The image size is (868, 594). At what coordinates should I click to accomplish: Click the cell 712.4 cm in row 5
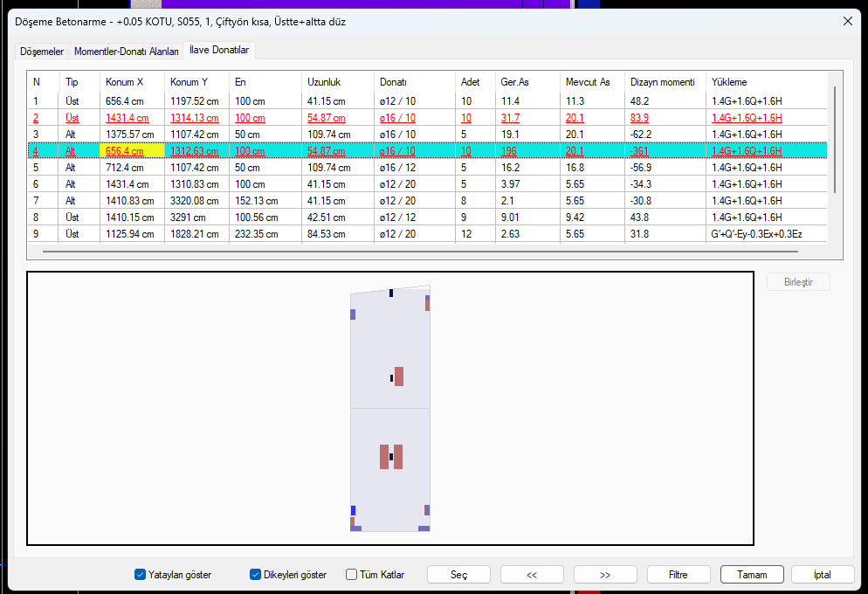(x=132, y=167)
